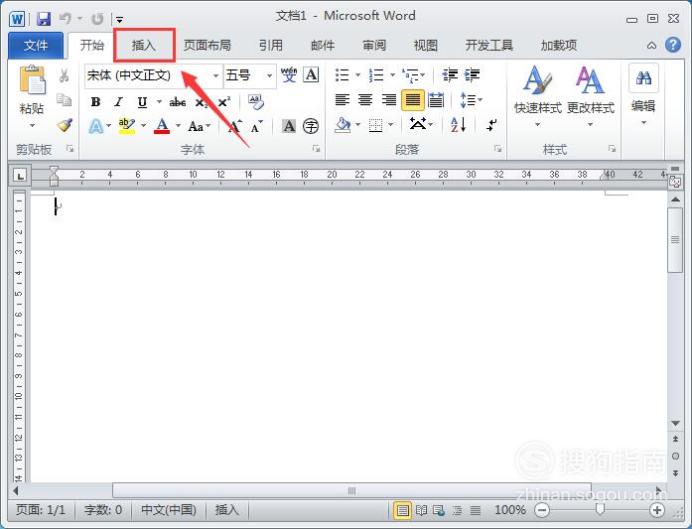
Task: Click the Clear Formatting eraser icon
Action: click(256, 102)
